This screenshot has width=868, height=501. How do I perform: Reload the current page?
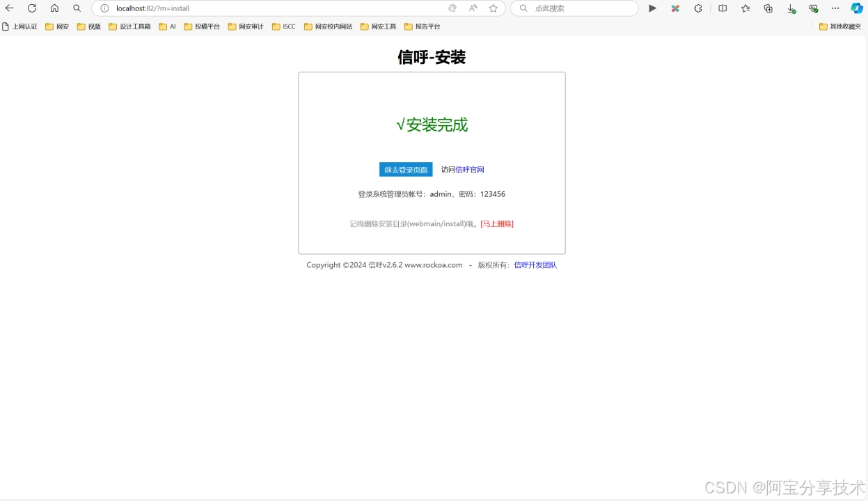pos(32,8)
